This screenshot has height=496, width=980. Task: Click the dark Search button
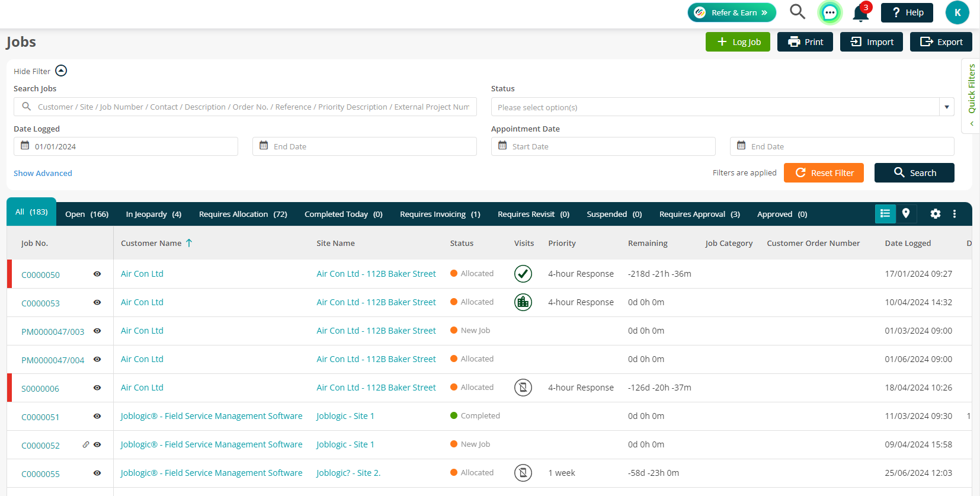point(914,172)
